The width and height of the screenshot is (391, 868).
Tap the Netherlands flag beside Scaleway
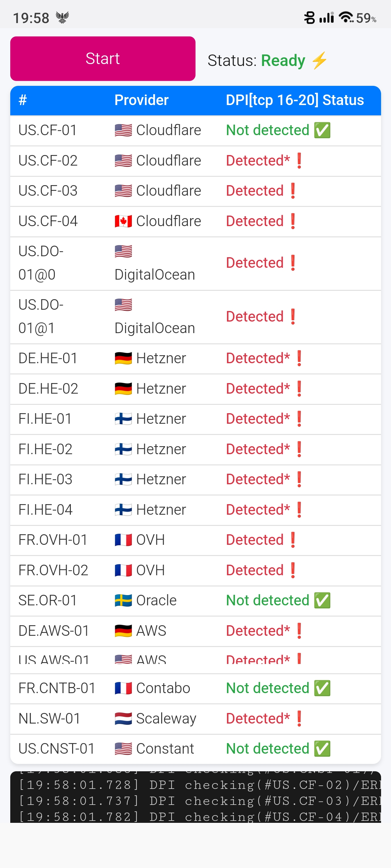[123, 719]
